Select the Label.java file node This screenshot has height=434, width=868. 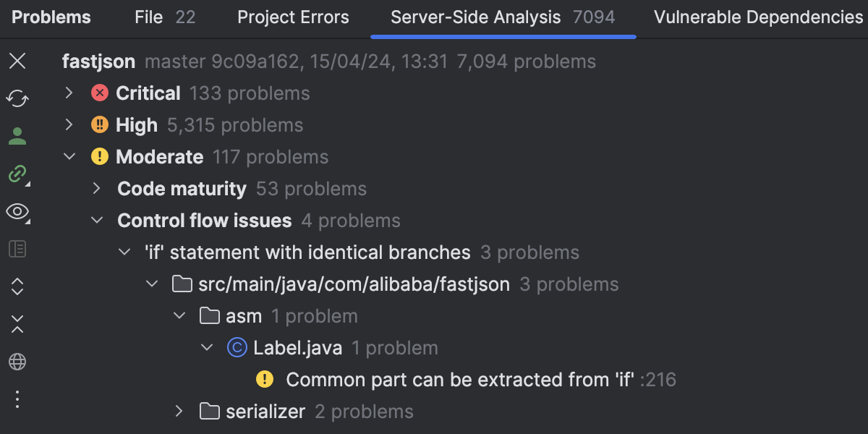(297, 348)
